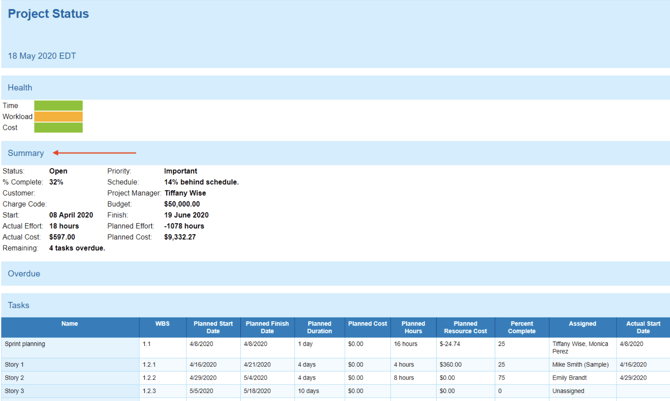The height and width of the screenshot is (401, 670).
Task: Click the Planned Finish Date column header
Action: click(267, 327)
